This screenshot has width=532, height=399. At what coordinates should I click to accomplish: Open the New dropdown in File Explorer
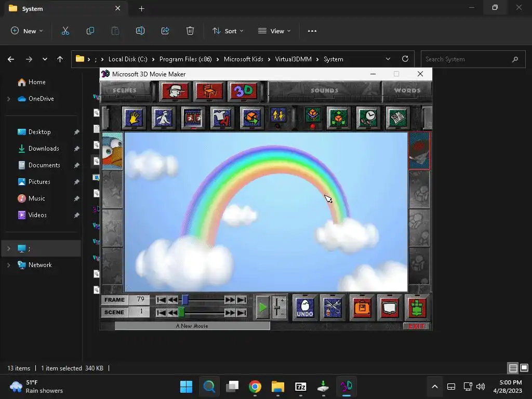[27, 31]
